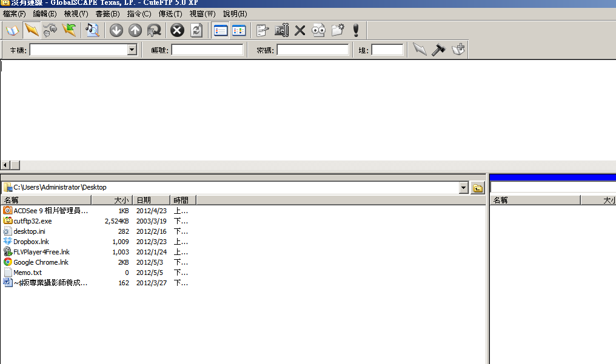Click the download down-arrow button
Viewport: 616px width, 364px height.
(x=116, y=30)
